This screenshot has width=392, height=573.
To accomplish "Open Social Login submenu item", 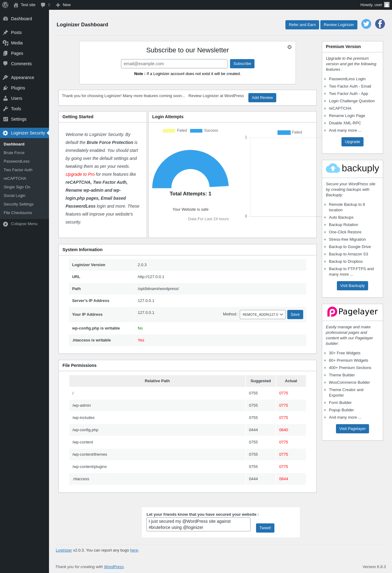I will pyautogui.click(x=14, y=196).
